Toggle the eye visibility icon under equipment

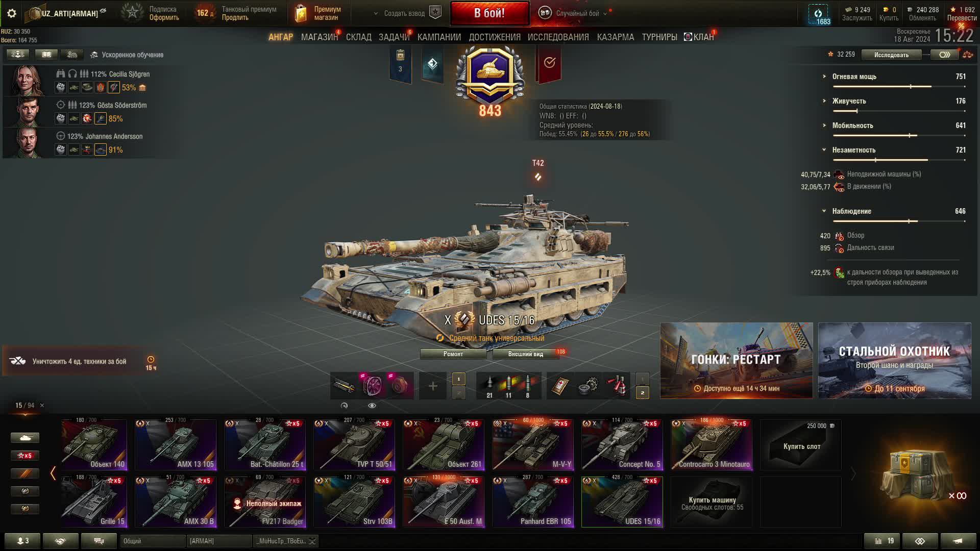pyautogui.click(x=372, y=406)
